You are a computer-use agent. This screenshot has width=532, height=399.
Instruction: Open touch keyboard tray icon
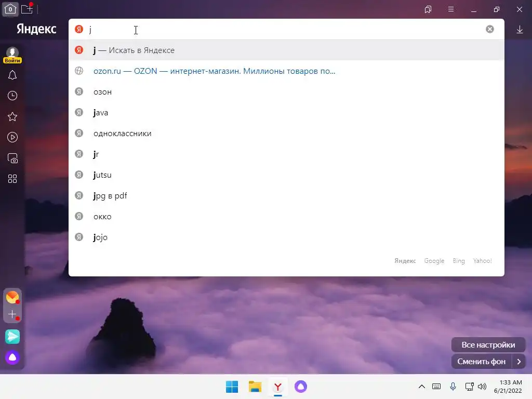point(436,387)
